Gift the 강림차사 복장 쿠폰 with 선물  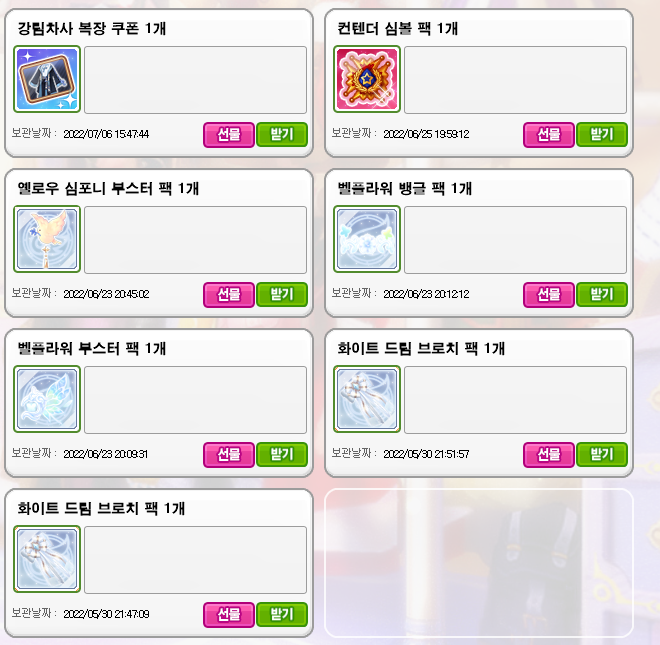click(x=229, y=135)
